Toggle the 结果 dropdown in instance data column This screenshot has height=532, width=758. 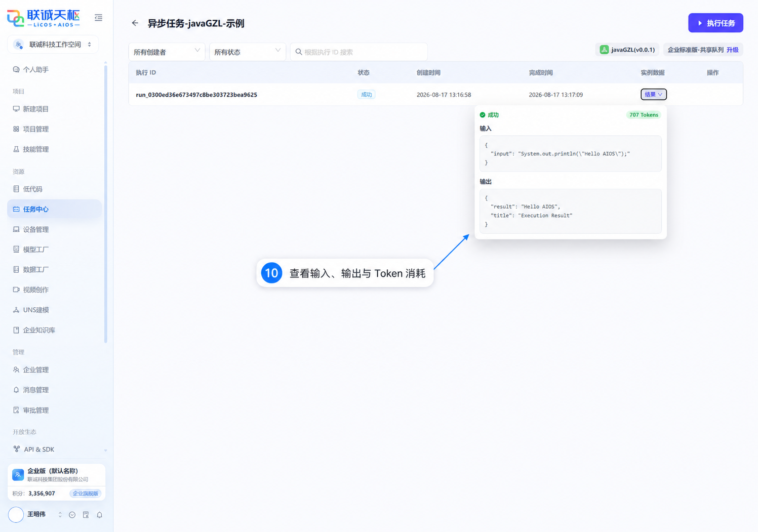653,95
